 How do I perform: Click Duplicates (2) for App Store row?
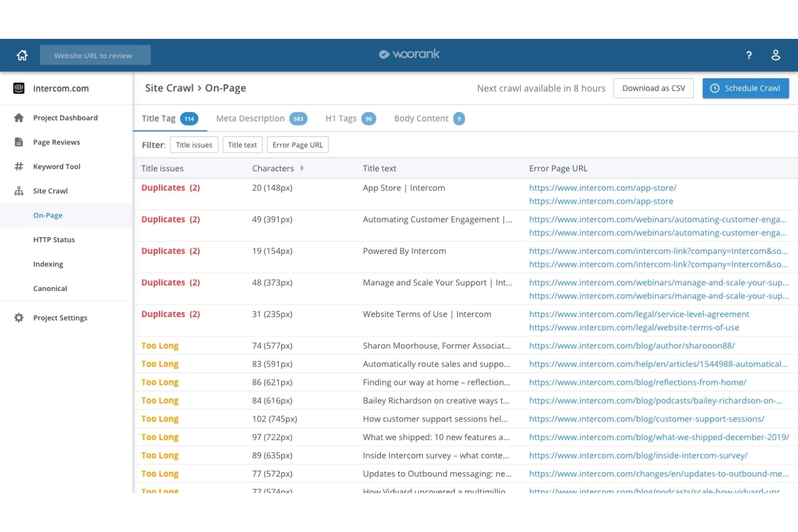pos(170,188)
